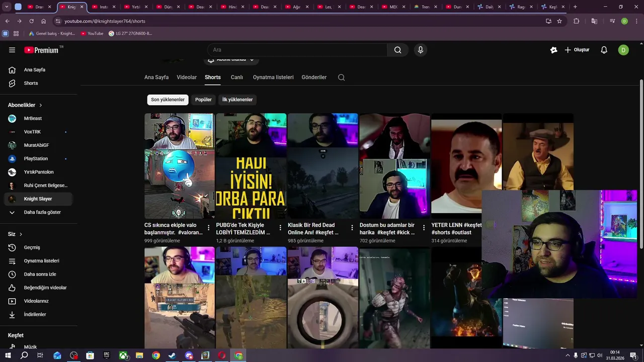Click the Oluştur create button

pyautogui.click(x=577, y=50)
